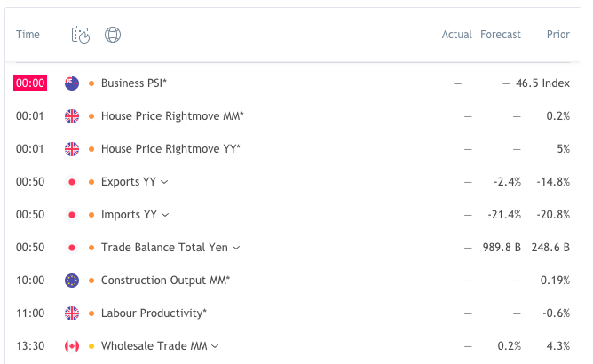593x364 pixels.
Task: Open the Business PSI event
Action: [x=134, y=83]
